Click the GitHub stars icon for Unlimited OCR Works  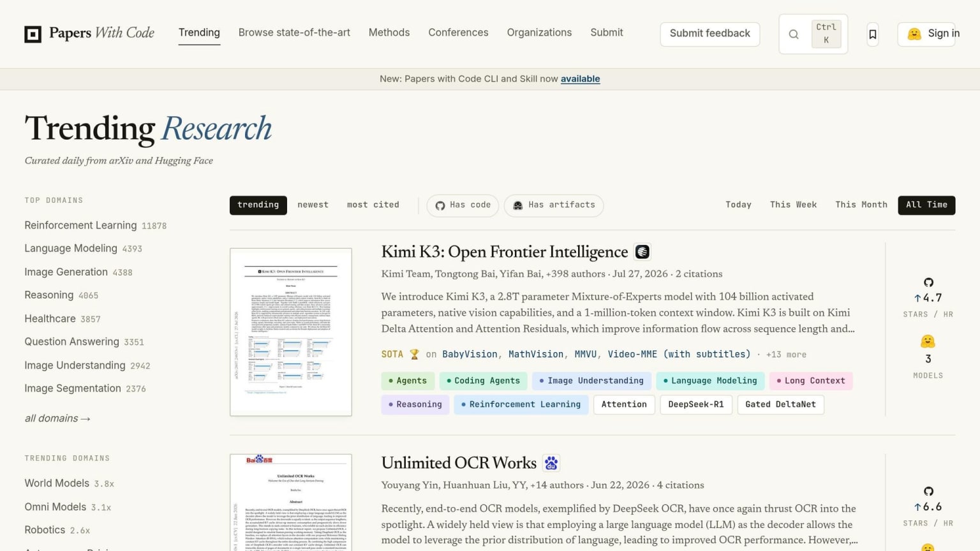(x=928, y=491)
